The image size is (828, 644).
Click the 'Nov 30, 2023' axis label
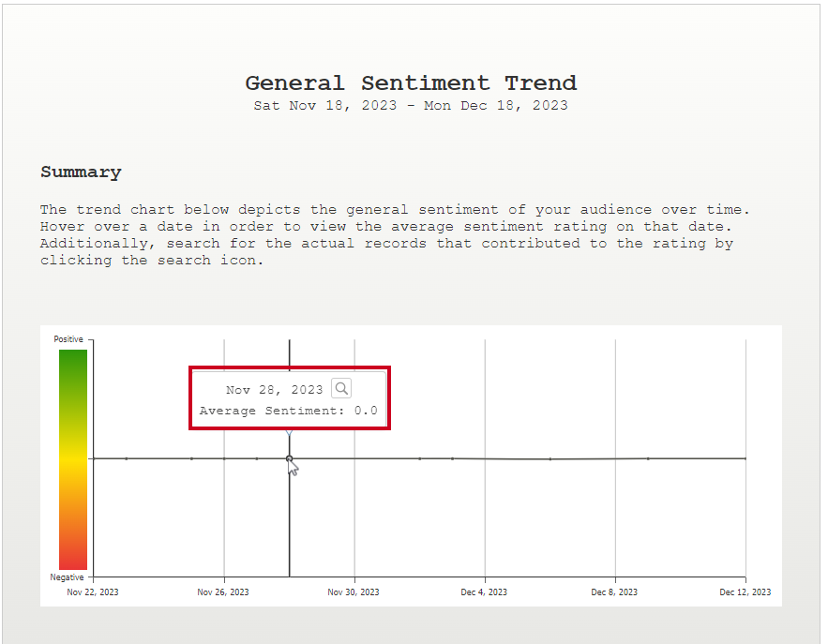tap(354, 592)
